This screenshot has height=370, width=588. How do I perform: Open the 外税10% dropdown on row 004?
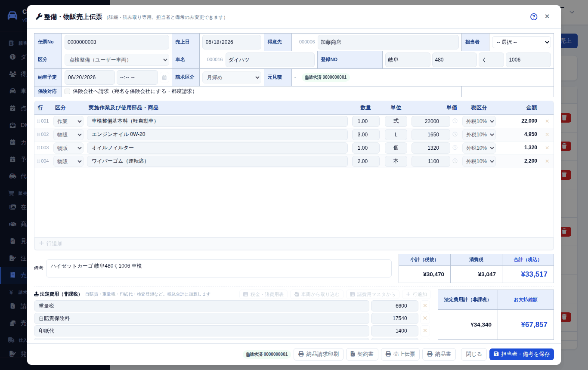click(479, 161)
